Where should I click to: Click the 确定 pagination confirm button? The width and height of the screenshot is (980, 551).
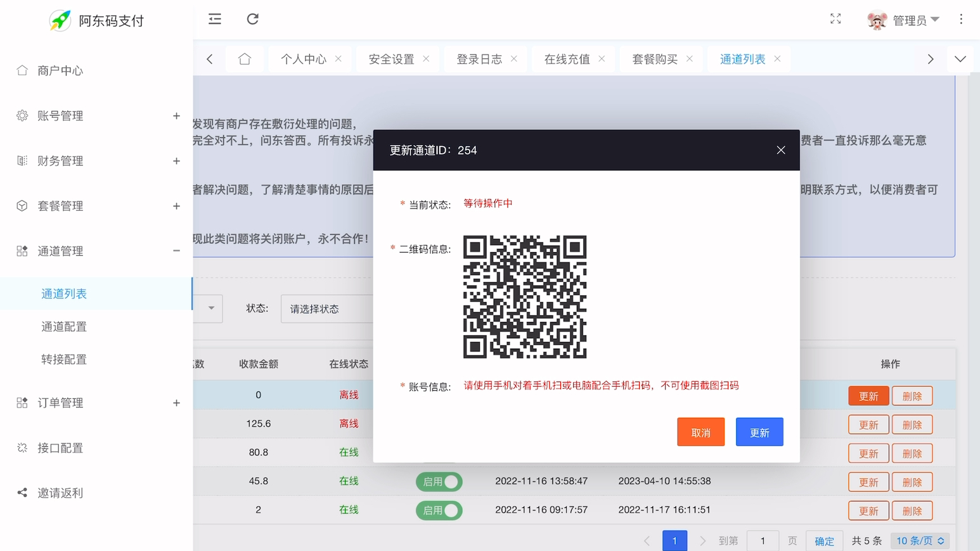[x=824, y=541]
